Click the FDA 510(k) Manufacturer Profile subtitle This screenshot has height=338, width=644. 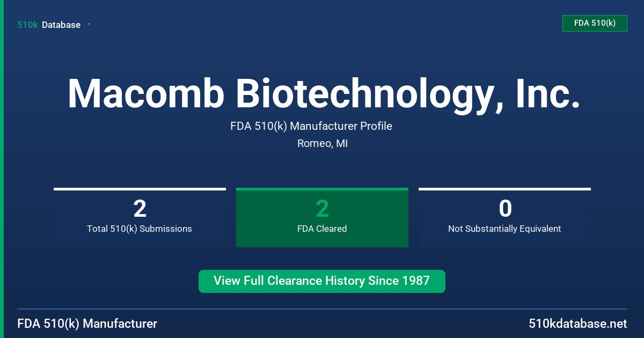311,127
